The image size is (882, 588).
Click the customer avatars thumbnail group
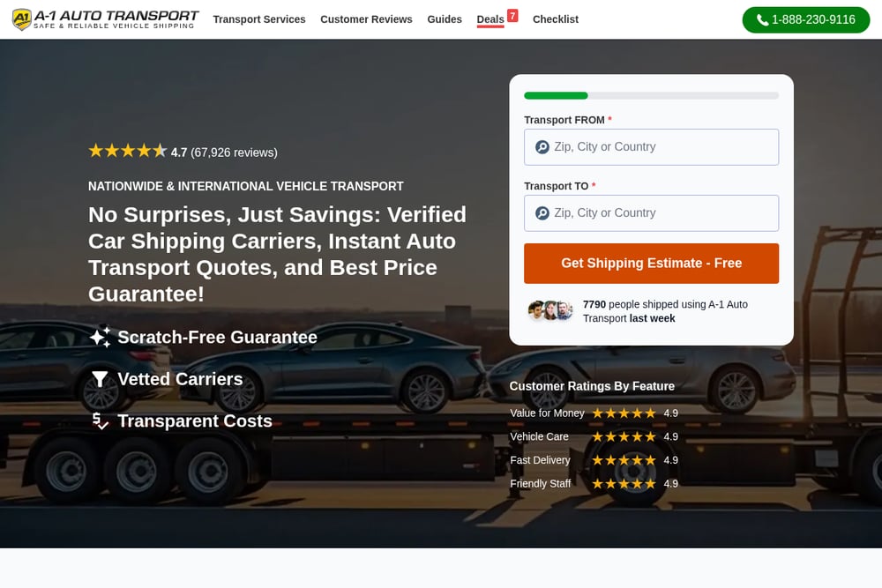pos(550,310)
